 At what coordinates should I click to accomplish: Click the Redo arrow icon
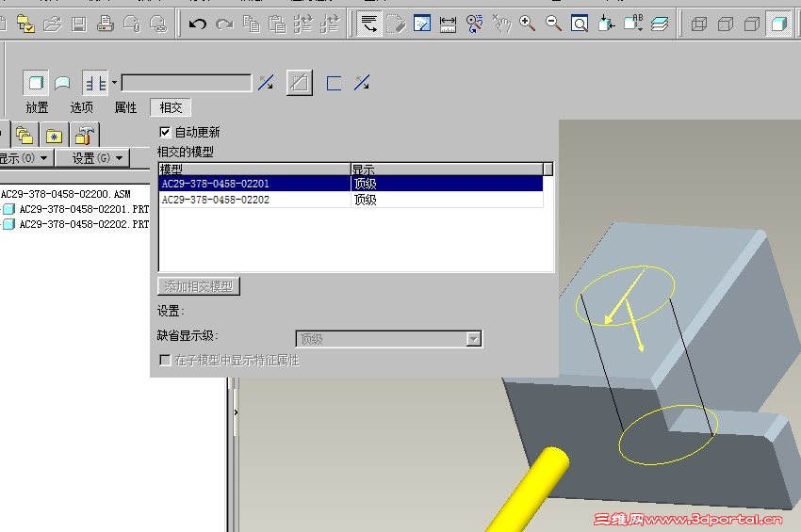tap(224, 24)
